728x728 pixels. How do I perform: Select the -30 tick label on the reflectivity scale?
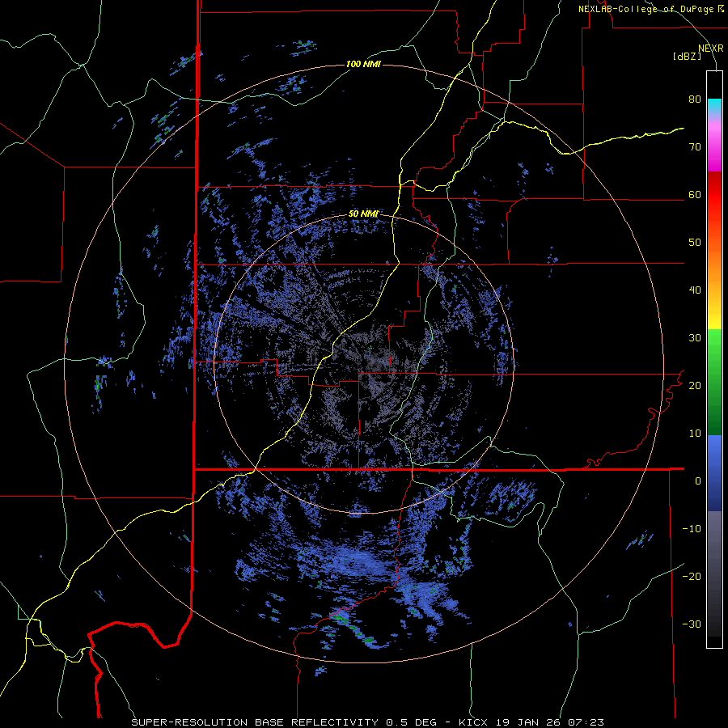[692, 624]
